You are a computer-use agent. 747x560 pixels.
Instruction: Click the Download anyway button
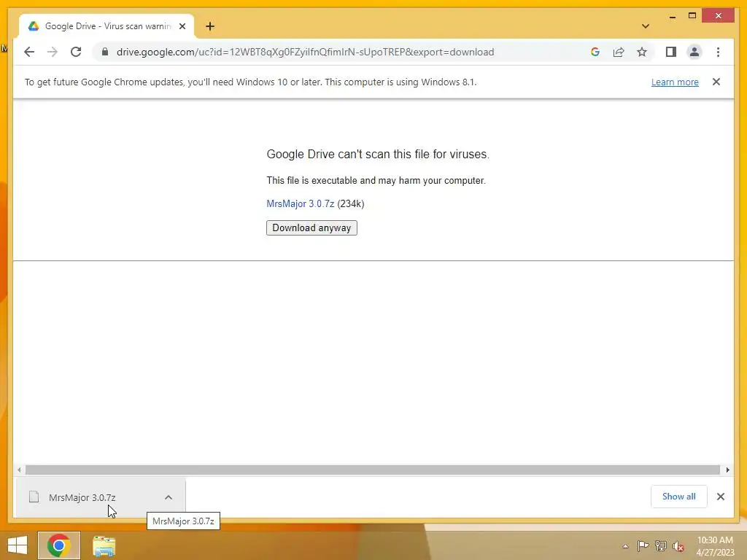pyautogui.click(x=311, y=227)
